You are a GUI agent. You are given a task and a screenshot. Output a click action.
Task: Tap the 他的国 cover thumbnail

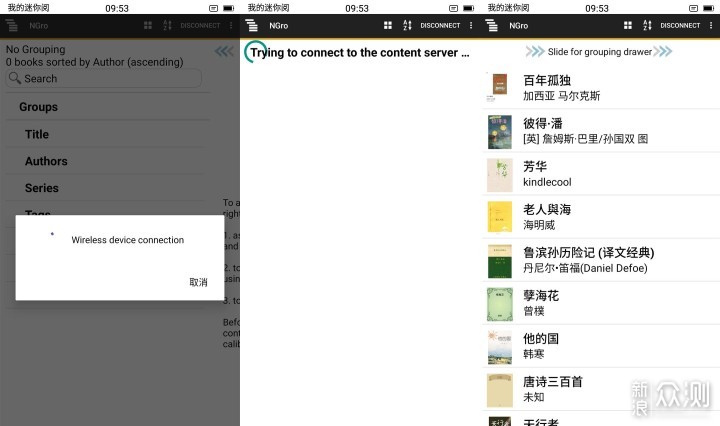[x=499, y=348]
